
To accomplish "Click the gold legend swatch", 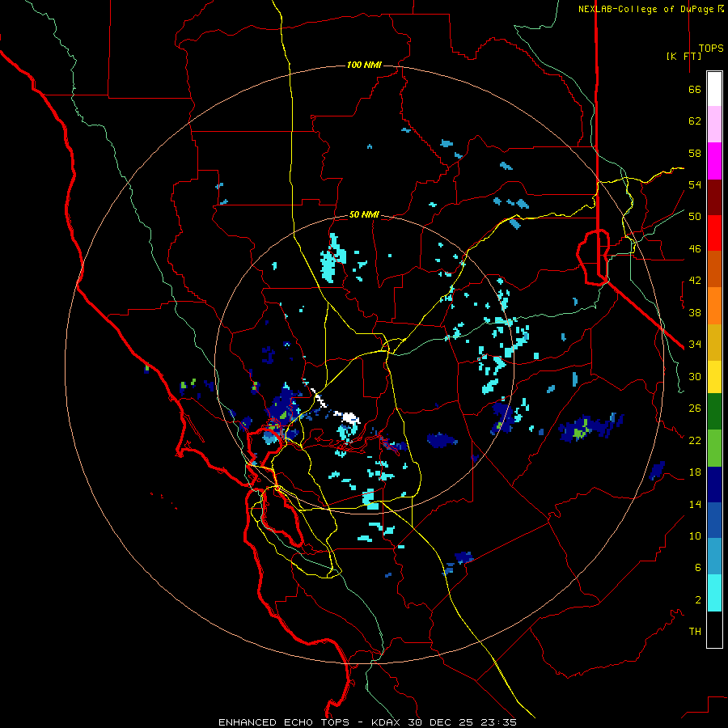I will (x=714, y=341).
